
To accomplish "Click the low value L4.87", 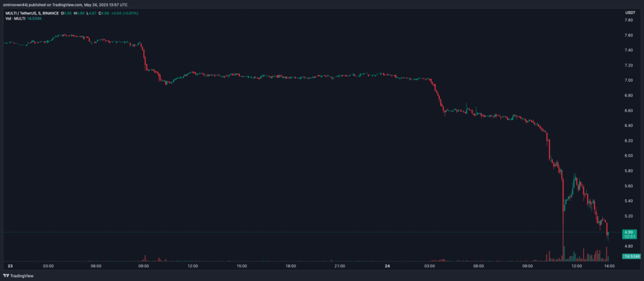I will click(92, 14).
